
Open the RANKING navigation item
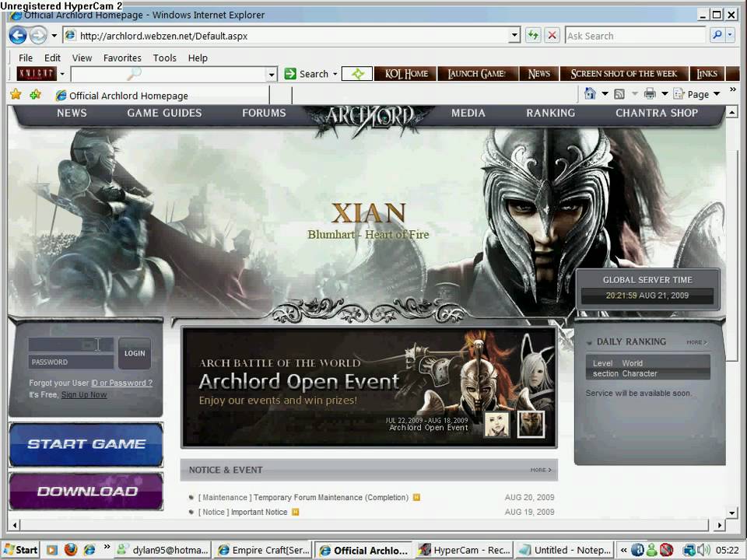coord(551,113)
